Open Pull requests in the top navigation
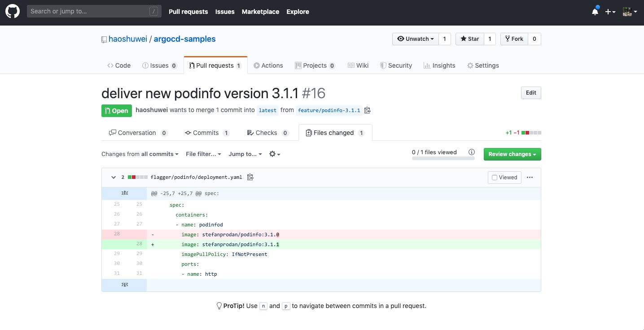Viewport: 644px width, 330px height. [x=188, y=12]
